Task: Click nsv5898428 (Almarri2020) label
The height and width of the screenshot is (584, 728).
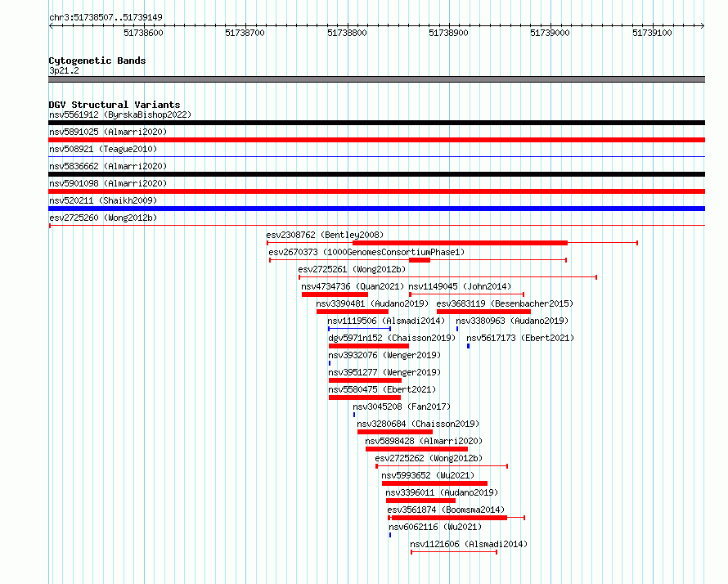Action: (424, 441)
